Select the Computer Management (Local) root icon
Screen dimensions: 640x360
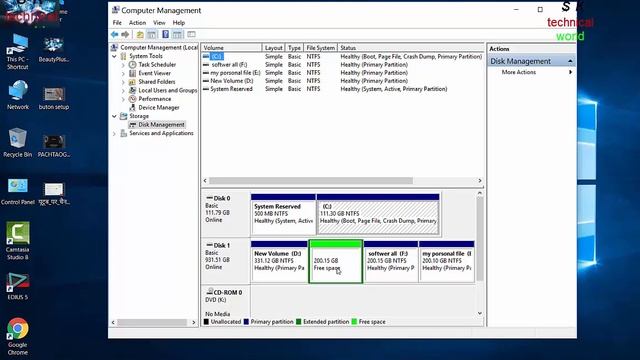[x=115, y=47]
